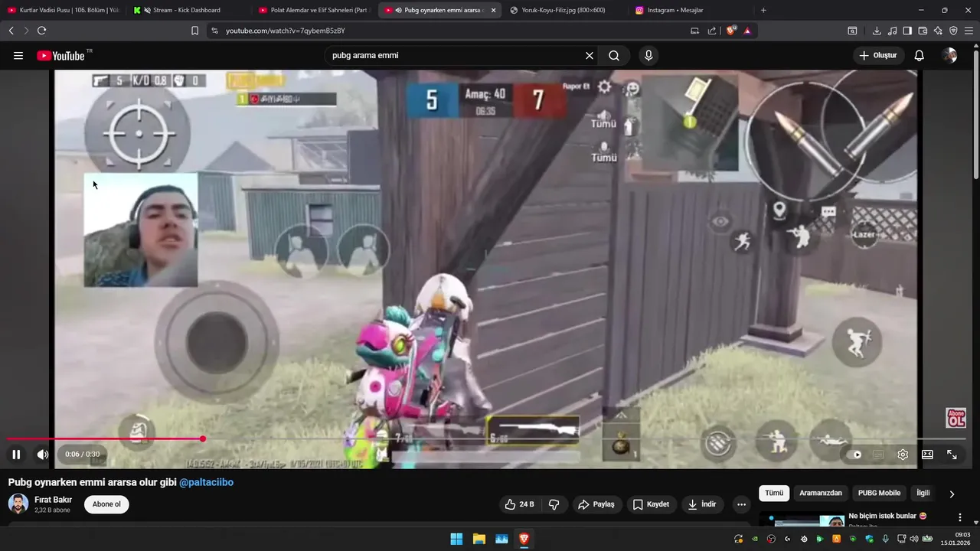Image resolution: width=980 pixels, height=551 pixels.
Task: Click the magnifier search button
Action: coord(614,56)
